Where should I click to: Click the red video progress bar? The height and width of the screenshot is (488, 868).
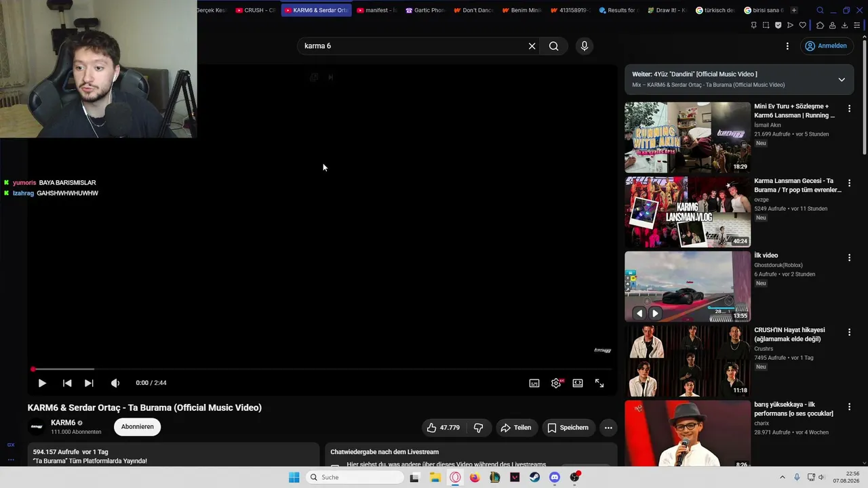(322, 369)
